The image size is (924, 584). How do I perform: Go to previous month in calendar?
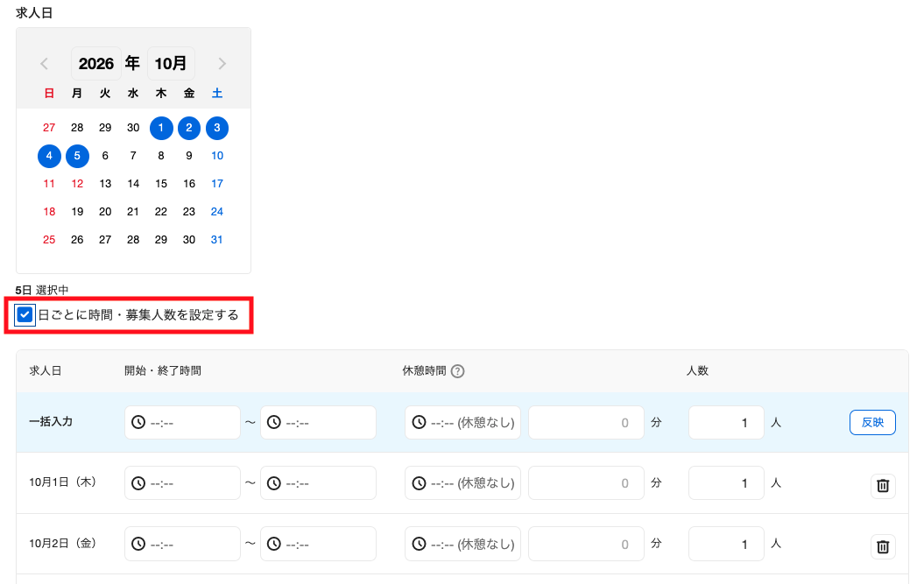click(44, 64)
